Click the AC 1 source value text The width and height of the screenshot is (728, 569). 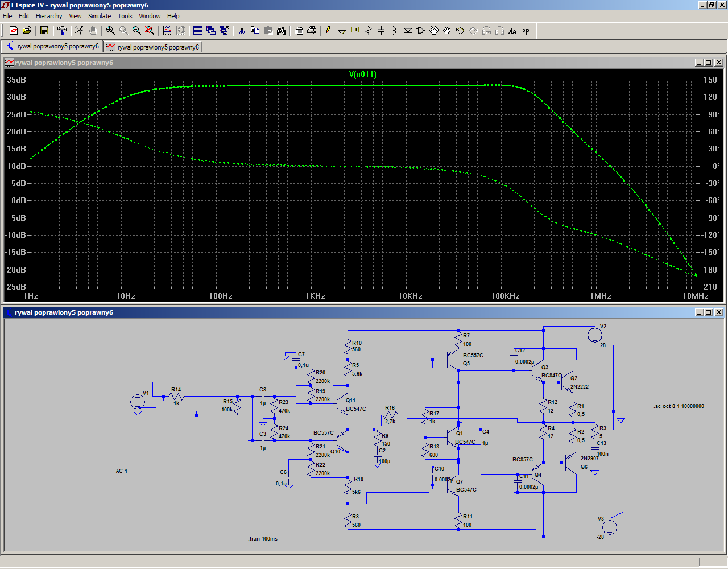(x=122, y=471)
